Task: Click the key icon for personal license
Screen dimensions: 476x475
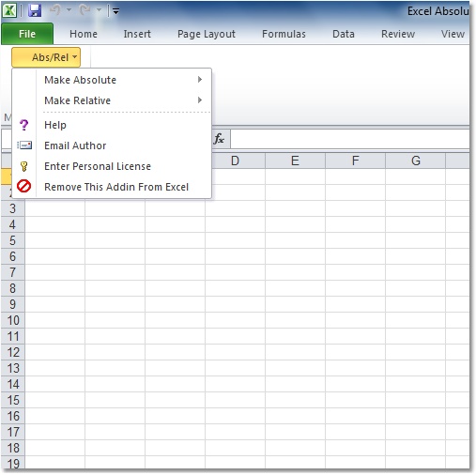Action: click(x=23, y=166)
